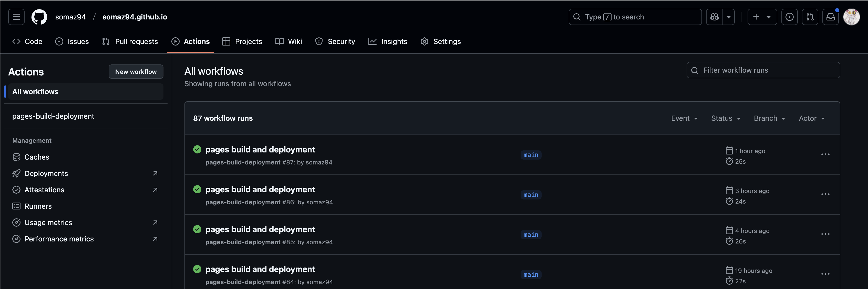The height and width of the screenshot is (289, 868).
Task: Expand the Status filter dropdown
Action: click(x=726, y=118)
